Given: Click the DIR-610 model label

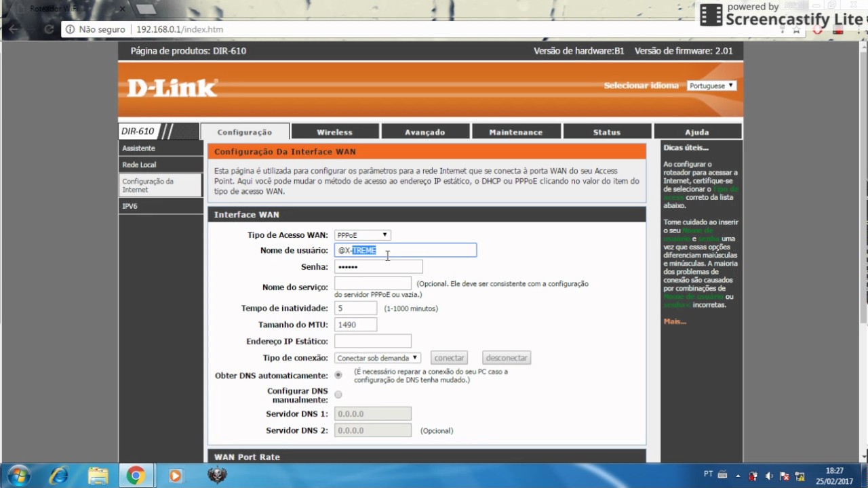Looking at the screenshot, I should (138, 131).
